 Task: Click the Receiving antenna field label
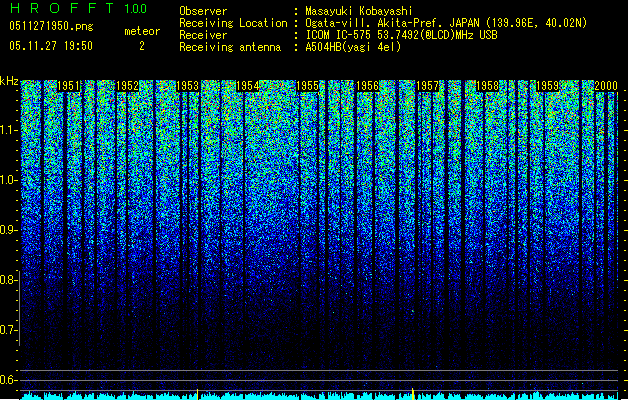pyautogui.click(x=230, y=47)
